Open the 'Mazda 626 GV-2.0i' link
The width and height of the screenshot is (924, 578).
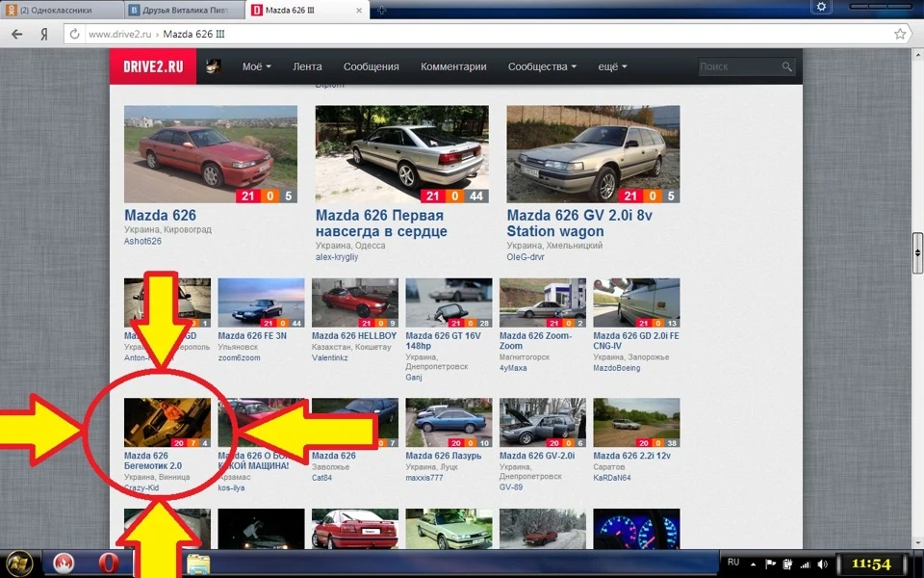tap(537, 456)
